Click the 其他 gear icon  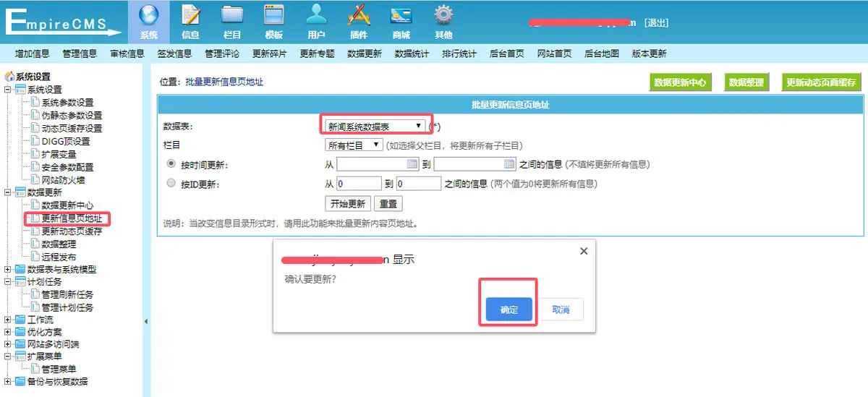(x=443, y=16)
